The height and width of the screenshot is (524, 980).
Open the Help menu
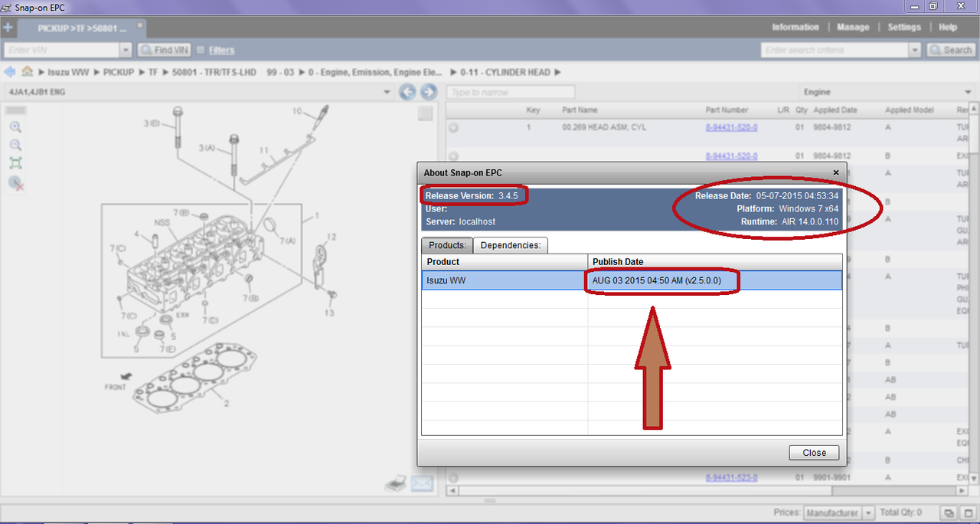point(948,28)
